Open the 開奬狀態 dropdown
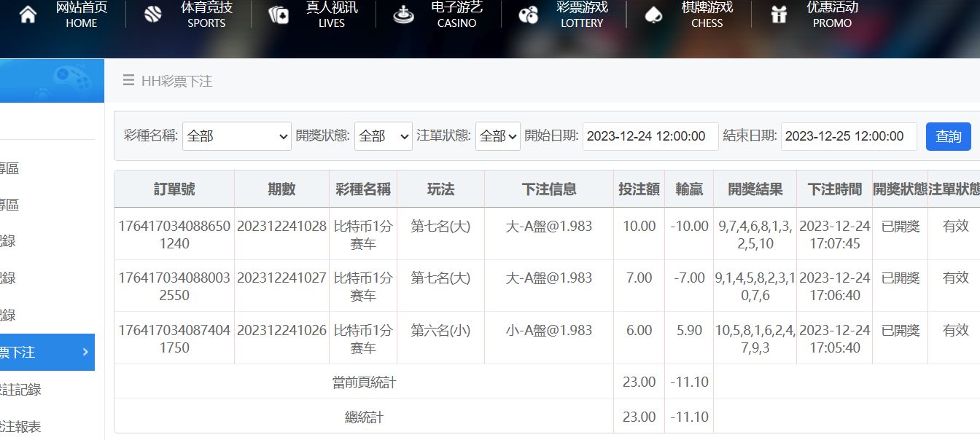 [383, 136]
